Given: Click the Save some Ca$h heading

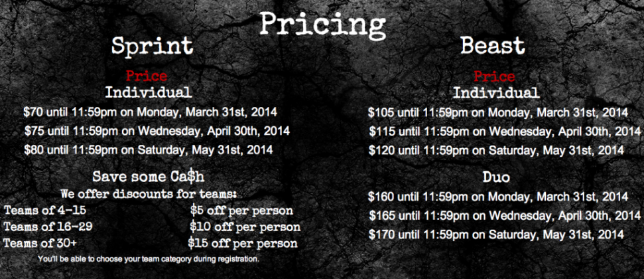Looking at the screenshot, I should pos(149,177).
